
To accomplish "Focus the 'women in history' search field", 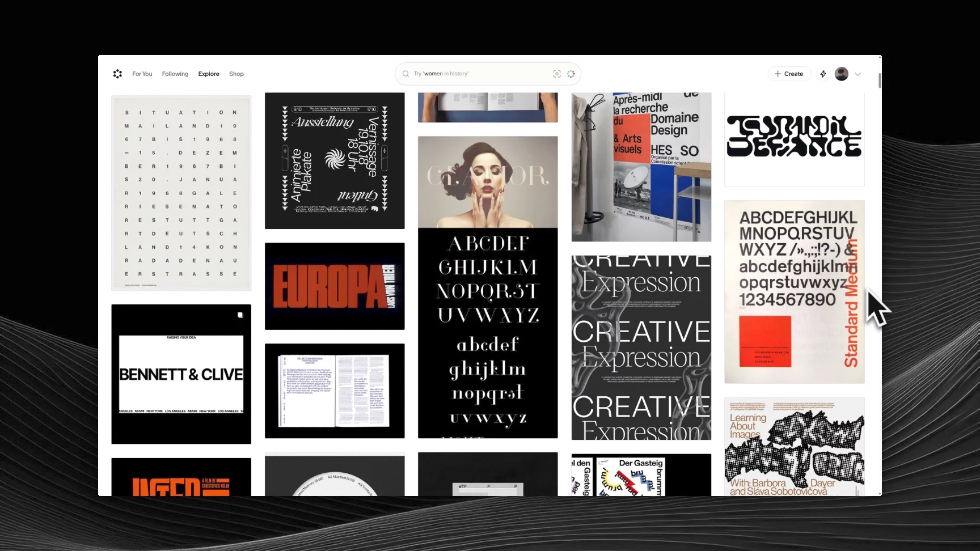I will point(488,74).
